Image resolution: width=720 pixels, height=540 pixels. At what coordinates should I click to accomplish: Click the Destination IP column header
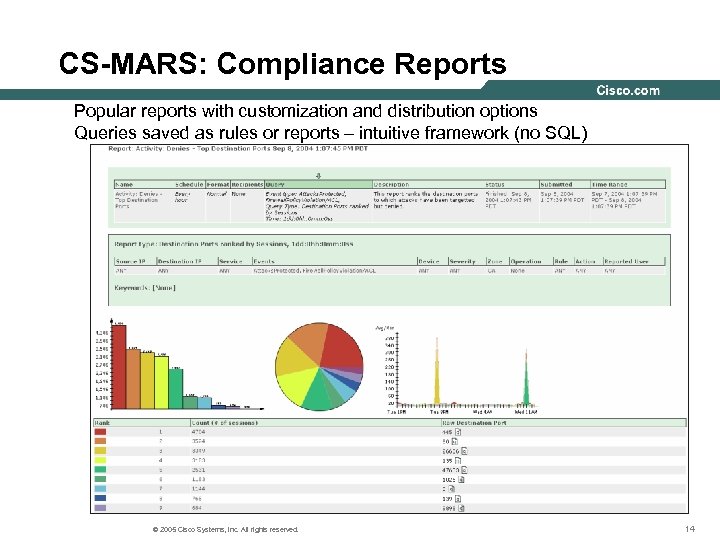tap(187, 261)
